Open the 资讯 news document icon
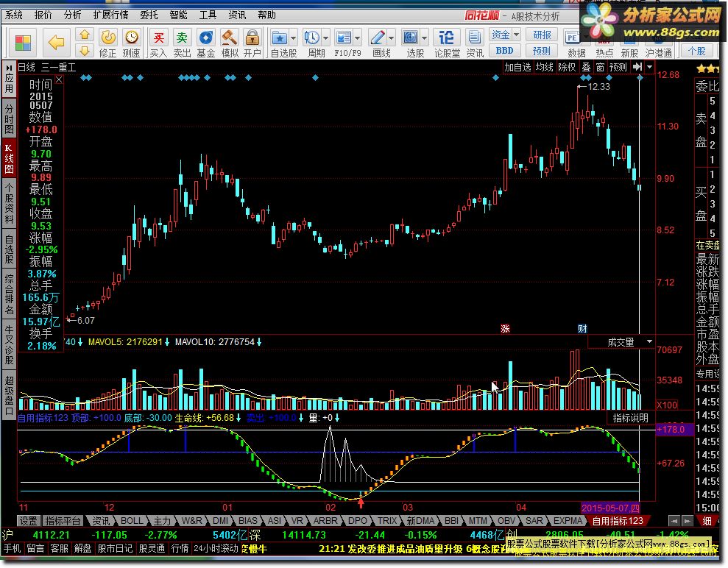Image resolution: width=728 pixels, height=568 pixels. point(475,43)
